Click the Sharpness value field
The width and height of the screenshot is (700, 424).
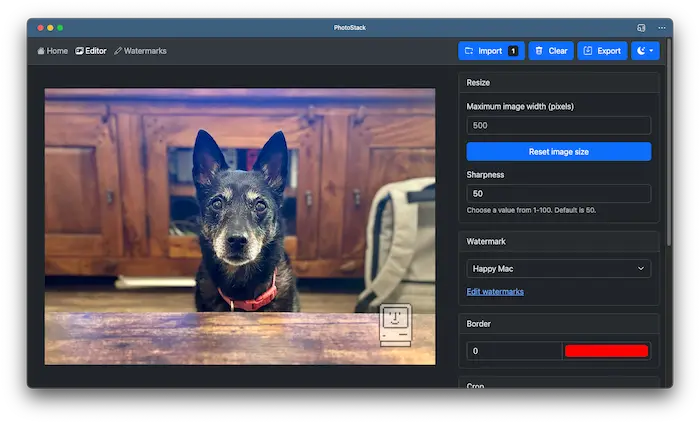tap(558, 193)
